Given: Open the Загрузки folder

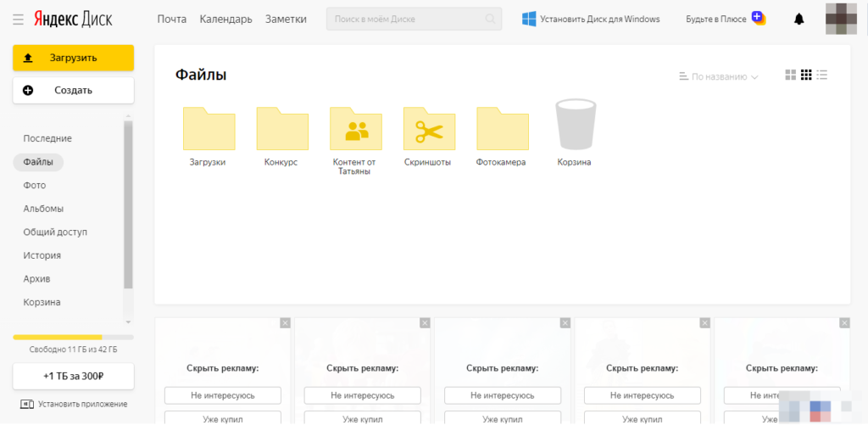Looking at the screenshot, I should click(209, 129).
